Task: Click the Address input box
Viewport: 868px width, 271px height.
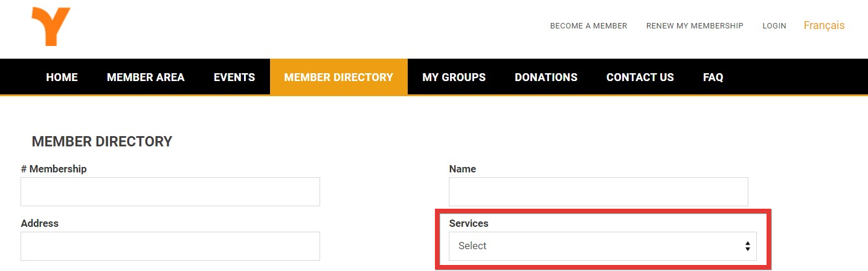Action: tap(170, 246)
